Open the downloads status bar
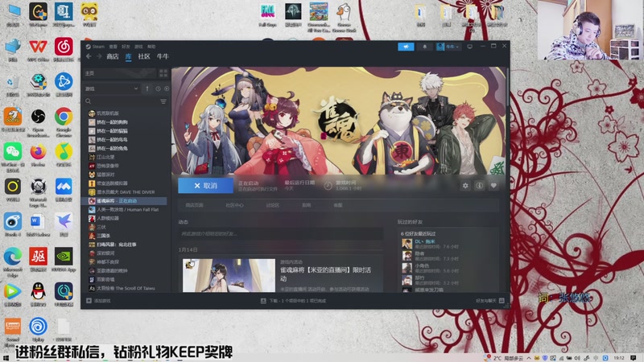 pyautogui.click(x=293, y=301)
